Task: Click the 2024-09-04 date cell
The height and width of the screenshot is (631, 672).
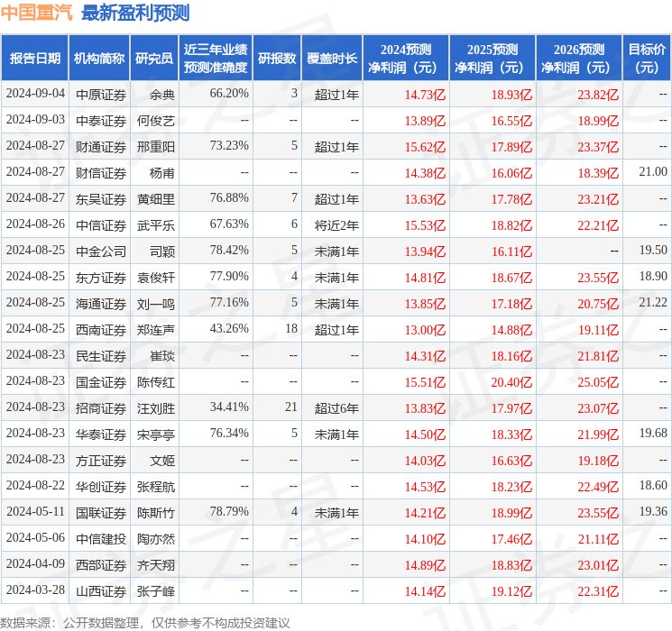Action: pyautogui.click(x=35, y=94)
